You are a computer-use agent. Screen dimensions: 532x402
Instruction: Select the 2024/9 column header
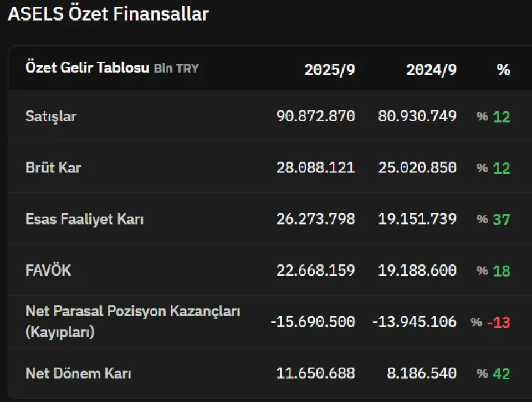431,70
